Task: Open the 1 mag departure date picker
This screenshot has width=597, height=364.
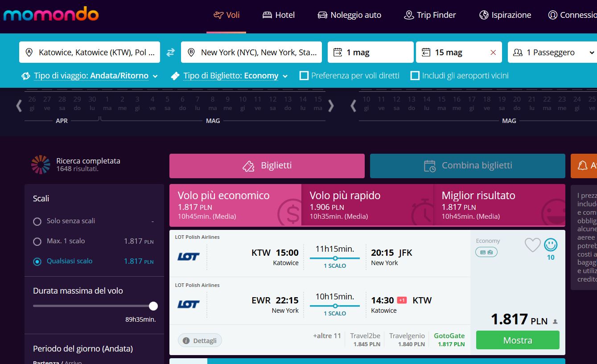Action: click(x=371, y=52)
